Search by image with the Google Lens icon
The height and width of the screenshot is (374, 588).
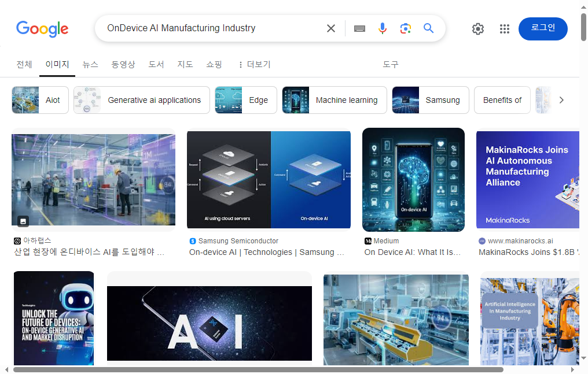click(405, 28)
